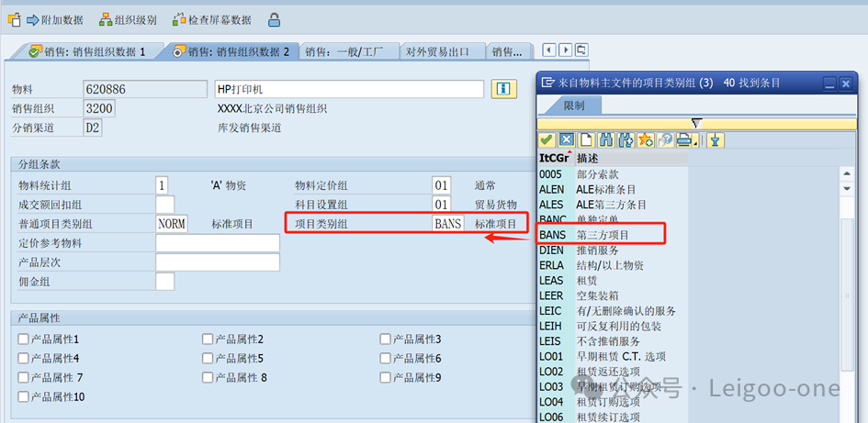
Task: Click the lock icon in top toolbar
Action: pyautogui.click(x=274, y=19)
